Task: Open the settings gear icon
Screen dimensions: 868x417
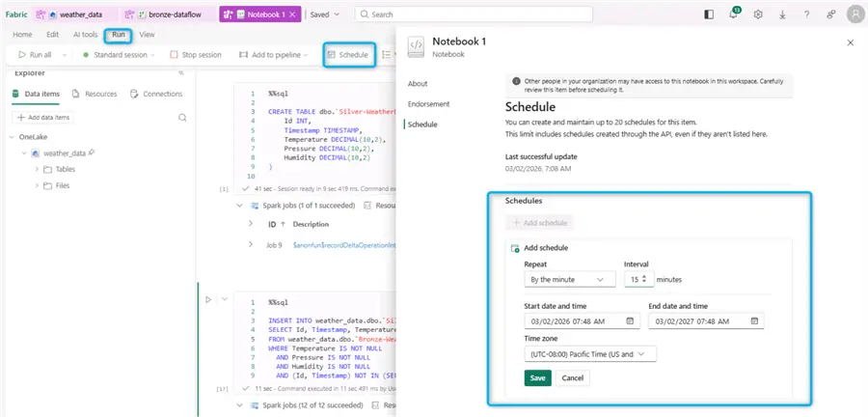Action: click(x=758, y=14)
